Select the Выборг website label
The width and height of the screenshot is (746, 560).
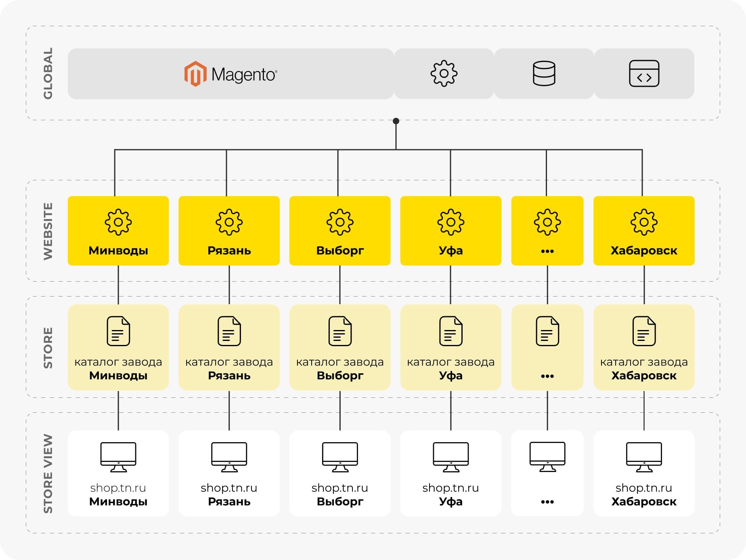340,251
